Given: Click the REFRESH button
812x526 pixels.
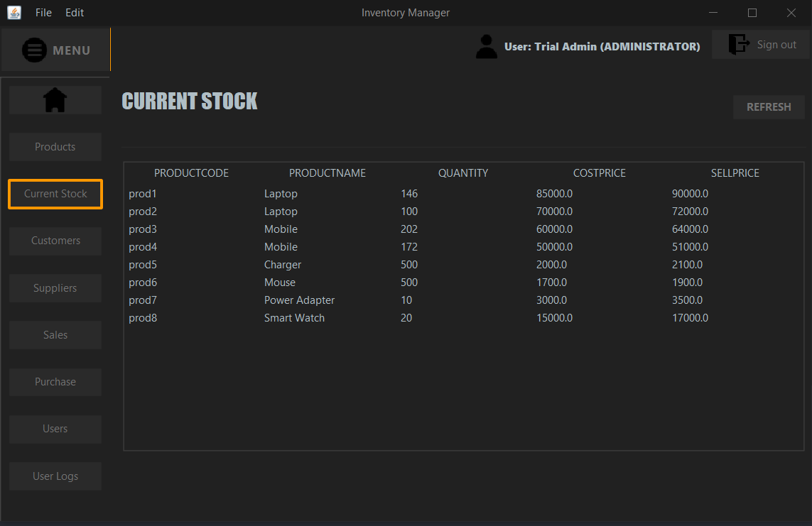Looking at the screenshot, I should [x=769, y=107].
